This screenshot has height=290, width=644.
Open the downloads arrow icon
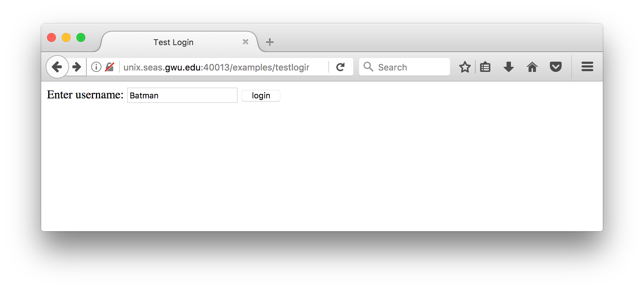[x=509, y=67]
